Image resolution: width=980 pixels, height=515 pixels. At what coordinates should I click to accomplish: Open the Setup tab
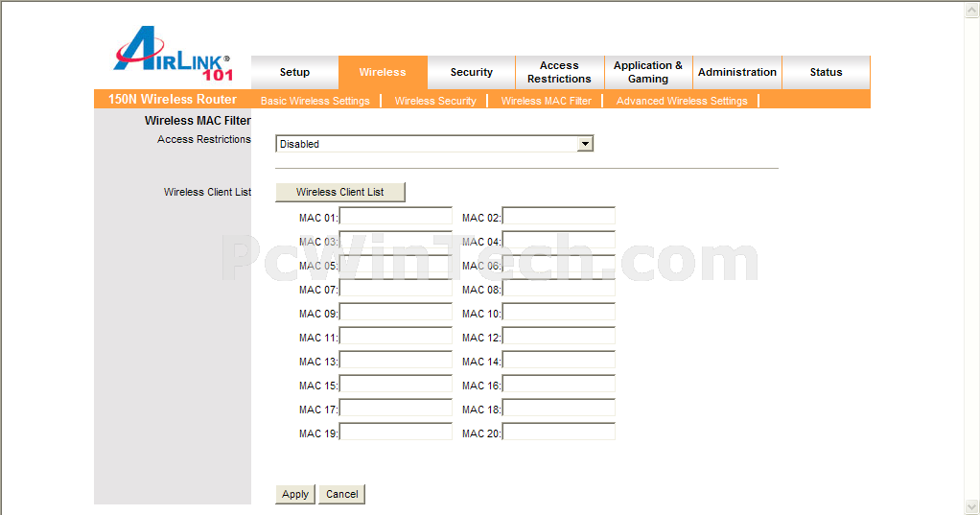[x=294, y=73]
